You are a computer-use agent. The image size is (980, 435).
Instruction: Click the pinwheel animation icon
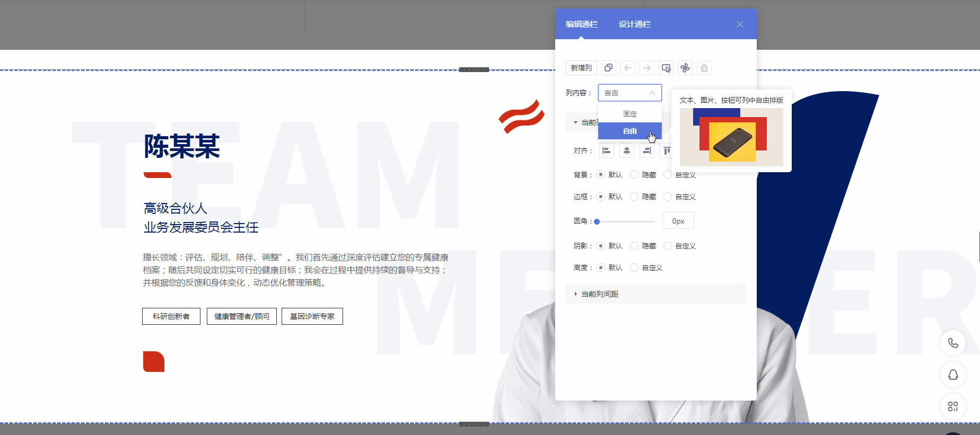coord(685,68)
